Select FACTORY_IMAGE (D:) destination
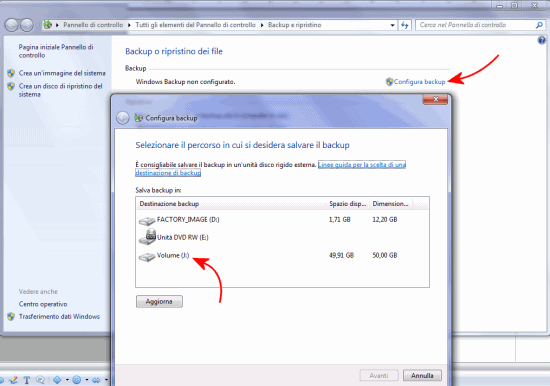Image resolution: width=550 pixels, height=386 pixels. (282, 220)
